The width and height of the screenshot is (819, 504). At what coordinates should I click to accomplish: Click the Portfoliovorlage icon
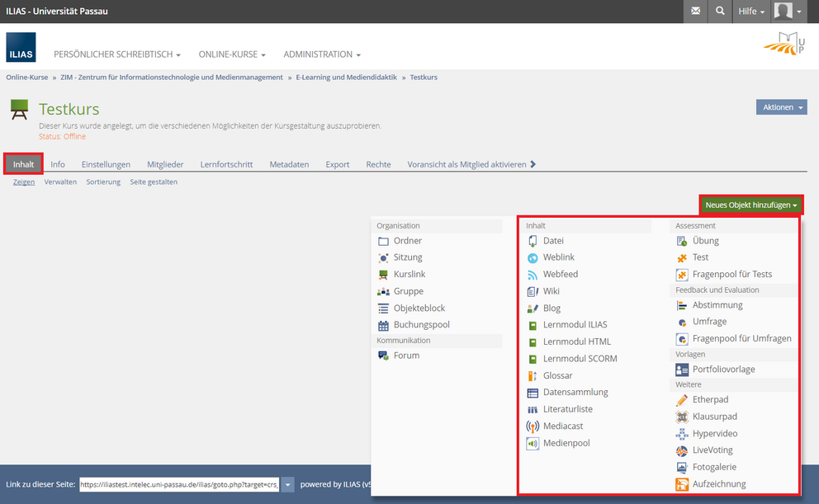682,370
